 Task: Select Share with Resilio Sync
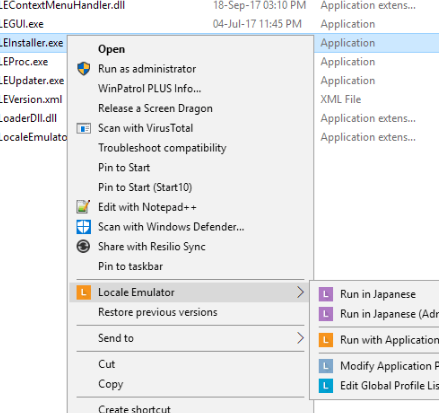(152, 246)
